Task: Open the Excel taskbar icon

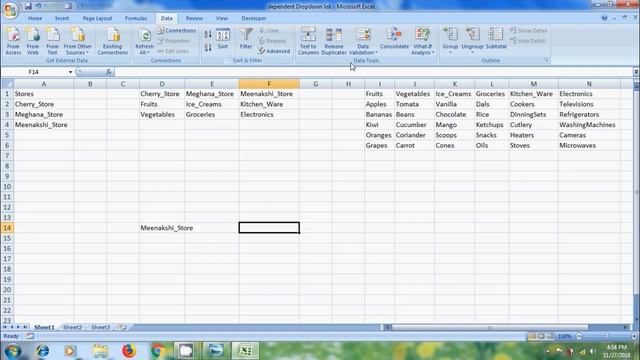Action: [x=245, y=351]
